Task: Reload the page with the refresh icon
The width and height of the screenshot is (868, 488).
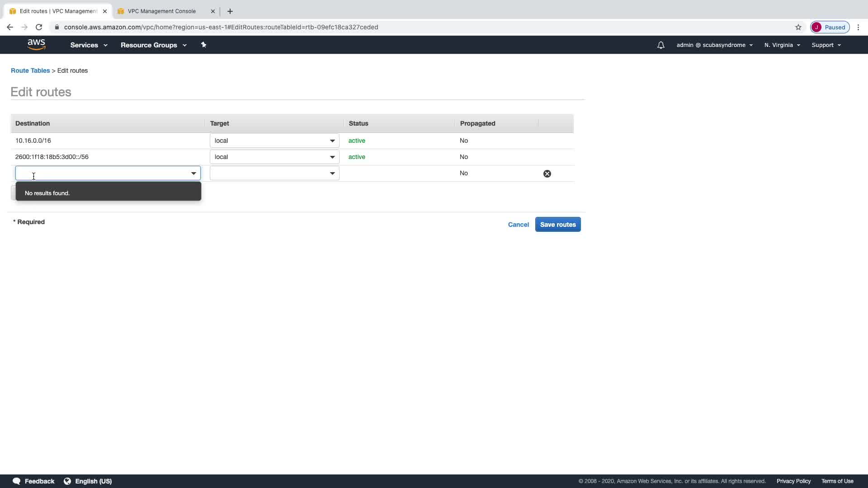Action: pos(39,27)
